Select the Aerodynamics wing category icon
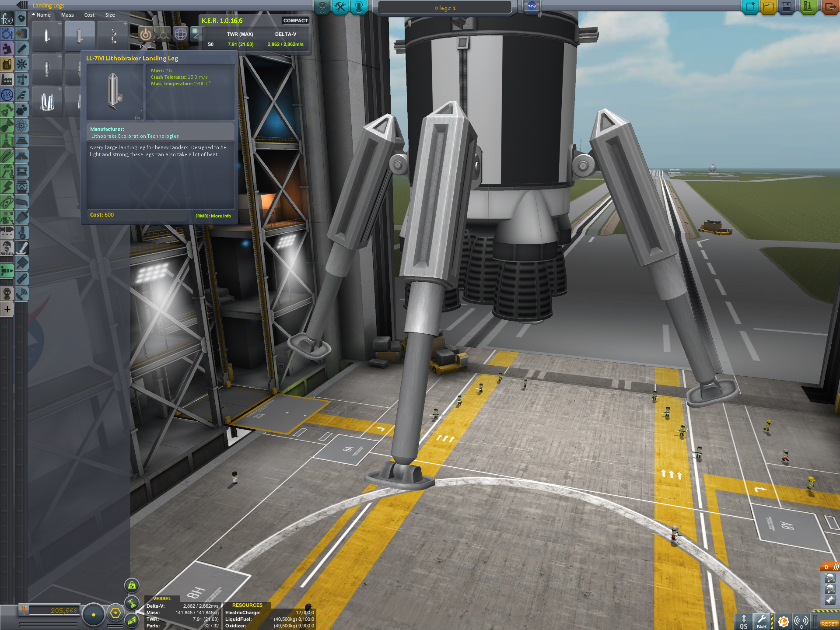This screenshot has width=840, height=630. tap(21, 95)
